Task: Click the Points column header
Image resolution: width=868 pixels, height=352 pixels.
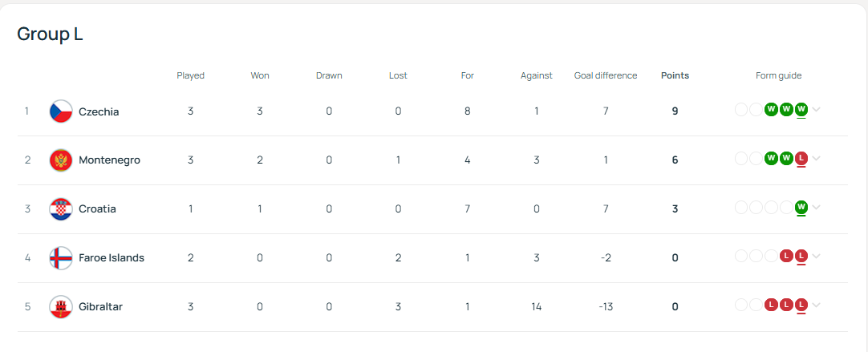Action: click(x=675, y=76)
